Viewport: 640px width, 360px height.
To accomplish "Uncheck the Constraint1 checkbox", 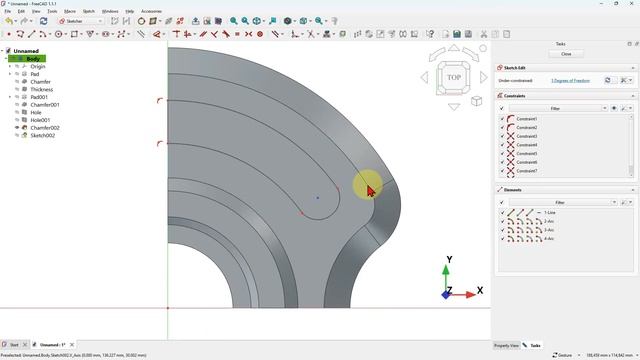I will 502,119.
